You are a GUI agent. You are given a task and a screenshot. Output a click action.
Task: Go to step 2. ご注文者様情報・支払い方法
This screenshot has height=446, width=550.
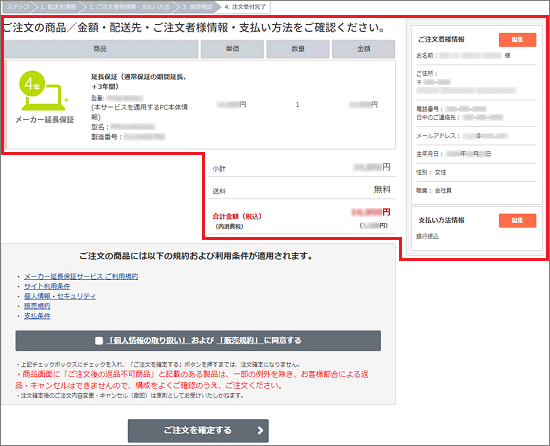pyautogui.click(x=129, y=7)
